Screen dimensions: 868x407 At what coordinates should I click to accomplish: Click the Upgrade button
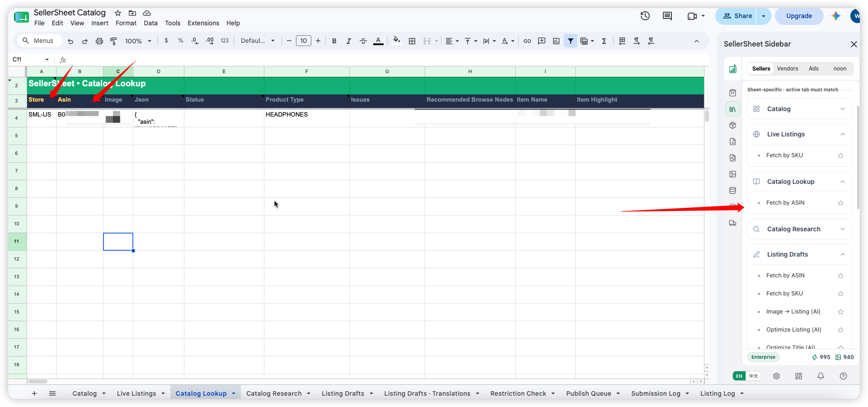[799, 16]
